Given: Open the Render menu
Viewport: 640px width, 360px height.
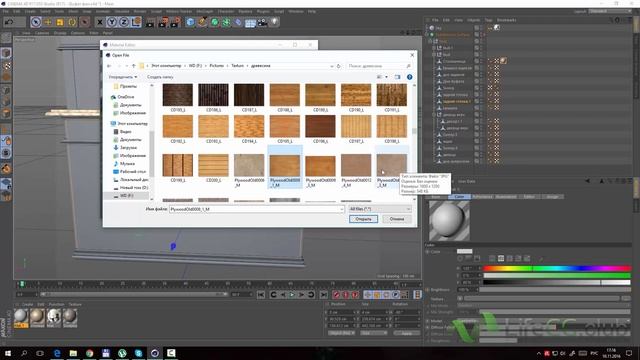Looking at the screenshot, I should point(140,11).
